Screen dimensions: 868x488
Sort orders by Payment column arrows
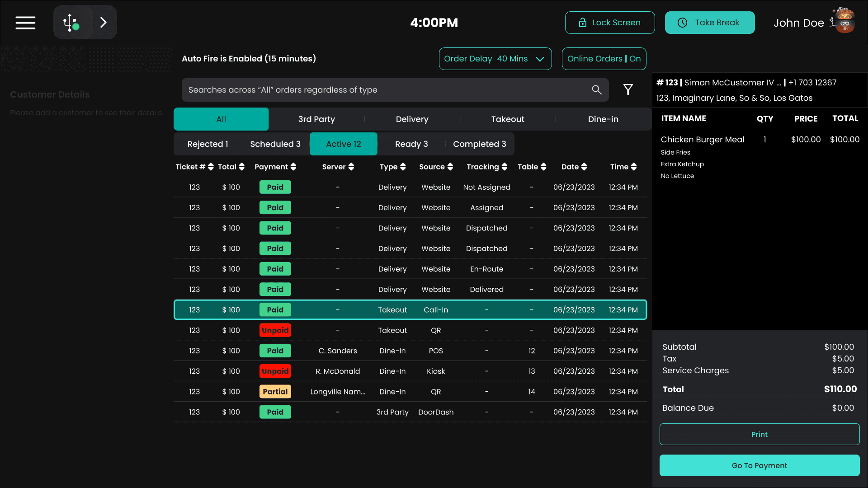(x=293, y=167)
